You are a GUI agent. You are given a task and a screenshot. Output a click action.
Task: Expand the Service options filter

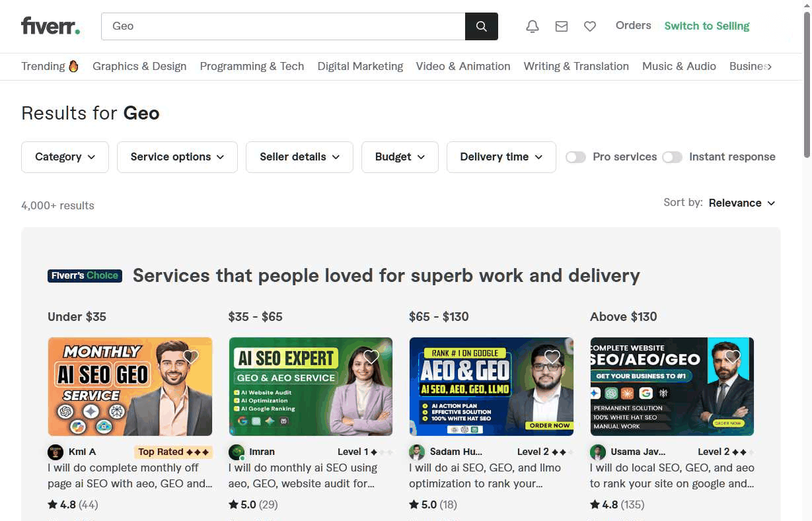[x=177, y=157]
